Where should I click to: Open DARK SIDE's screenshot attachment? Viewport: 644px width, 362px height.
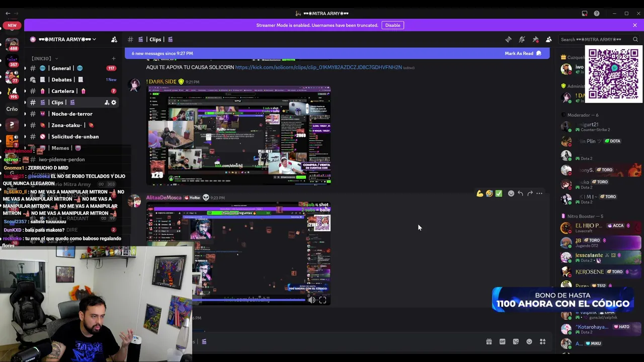[238, 136]
